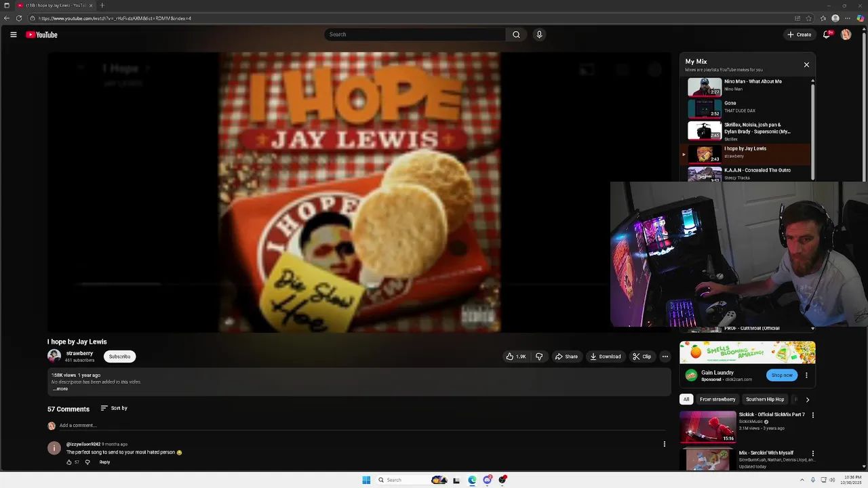
Task: Share the video
Action: pos(566,357)
